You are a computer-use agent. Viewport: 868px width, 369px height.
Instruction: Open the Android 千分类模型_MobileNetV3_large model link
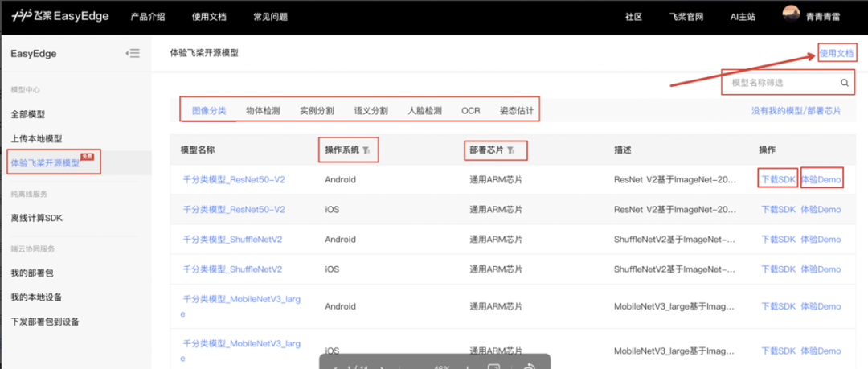click(x=242, y=305)
